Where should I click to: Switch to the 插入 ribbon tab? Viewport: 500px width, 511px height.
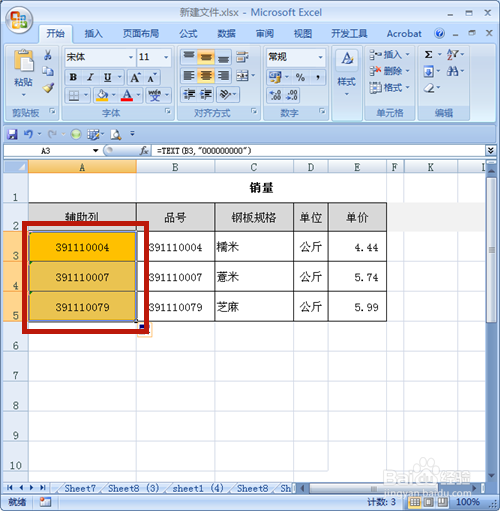[93, 34]
